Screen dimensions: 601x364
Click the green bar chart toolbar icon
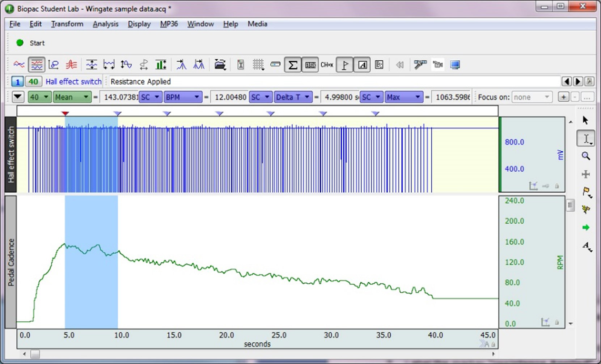[161, 65]
